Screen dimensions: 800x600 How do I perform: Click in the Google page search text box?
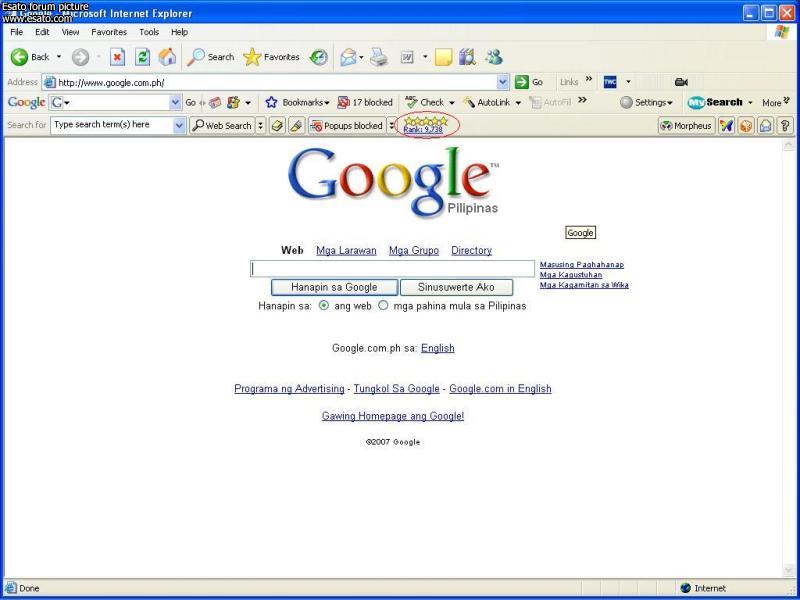[392, 269]
